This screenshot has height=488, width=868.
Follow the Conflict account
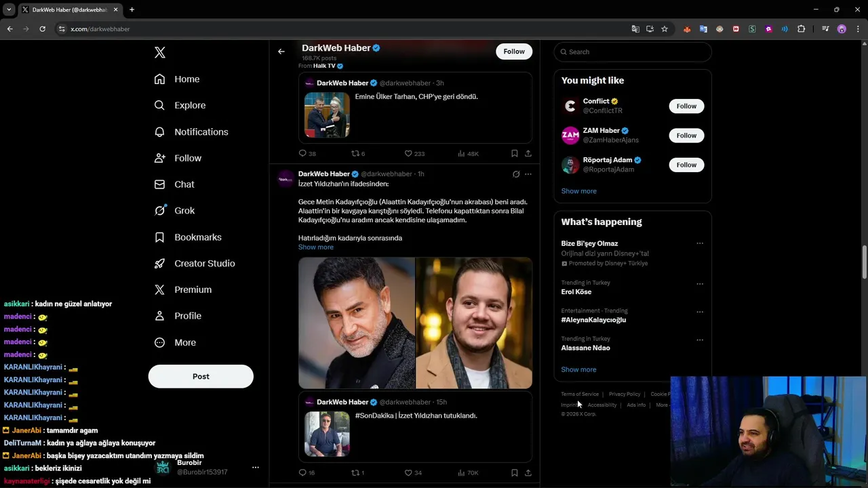(x=686, y=106)
